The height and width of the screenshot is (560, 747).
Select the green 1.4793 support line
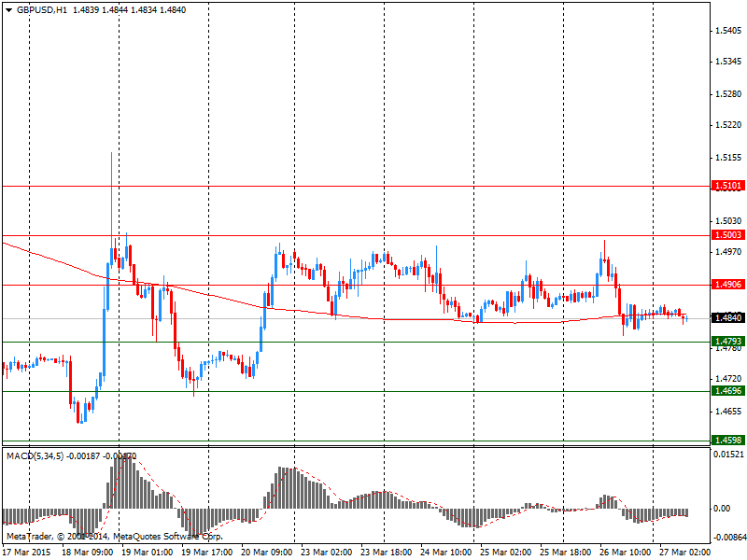357,342
